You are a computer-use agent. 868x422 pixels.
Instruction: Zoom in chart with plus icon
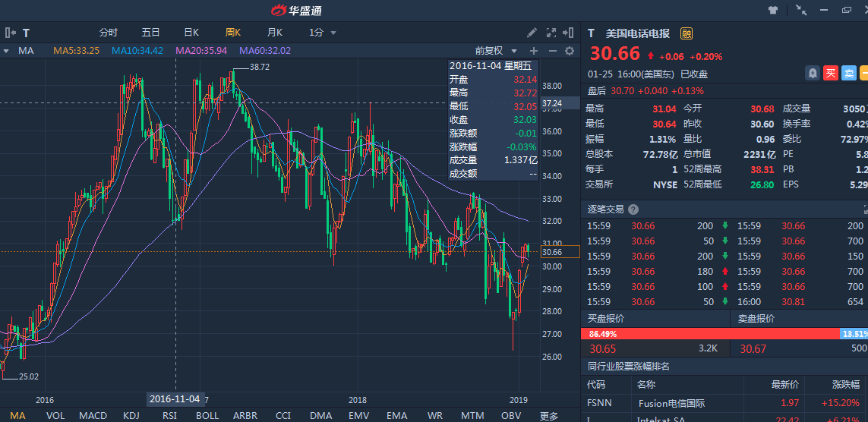pyautogui.click(x=533, y=51)
